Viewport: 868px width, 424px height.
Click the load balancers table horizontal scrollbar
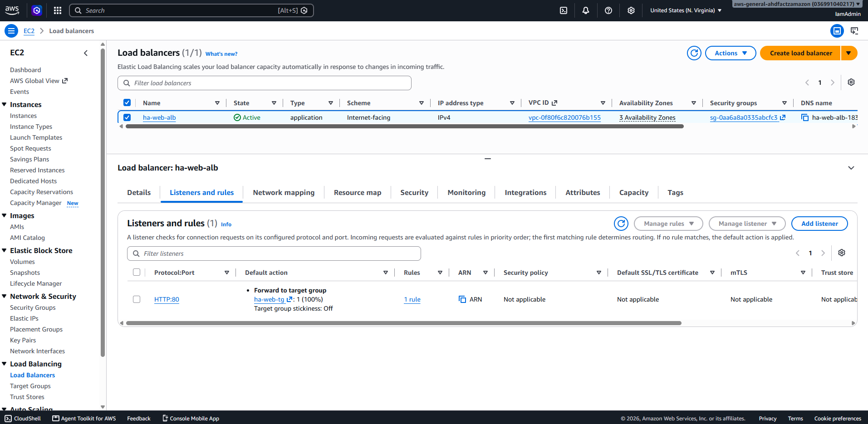click(x=404, y=127)
